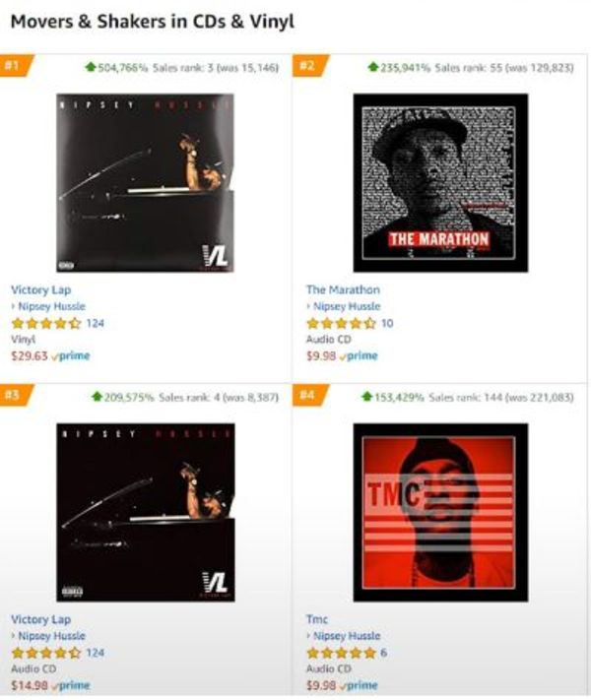Click the five-star rating for Tmc
Image resolution: width=591 pixels, height=700 pixels.
pos(341,653)
